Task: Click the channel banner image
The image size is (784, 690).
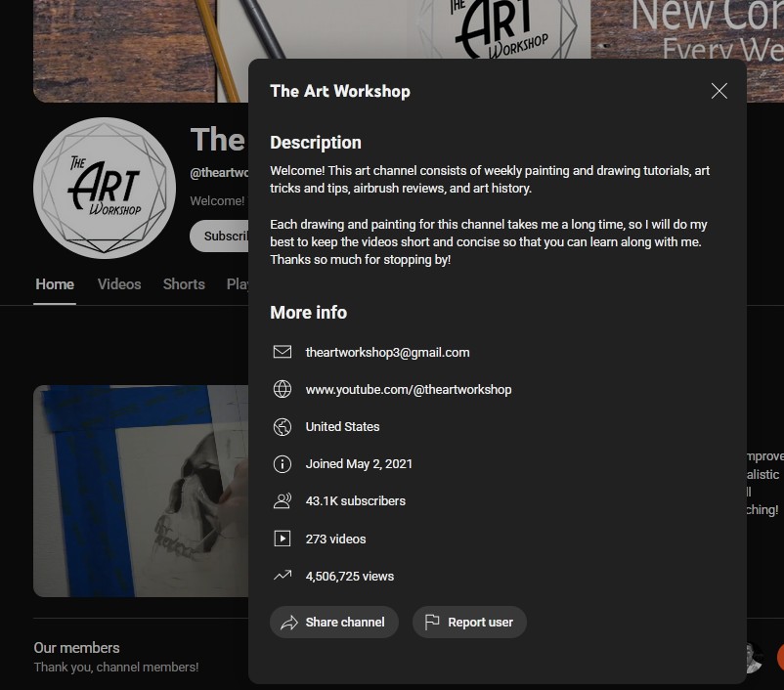Action: [141, 50]
